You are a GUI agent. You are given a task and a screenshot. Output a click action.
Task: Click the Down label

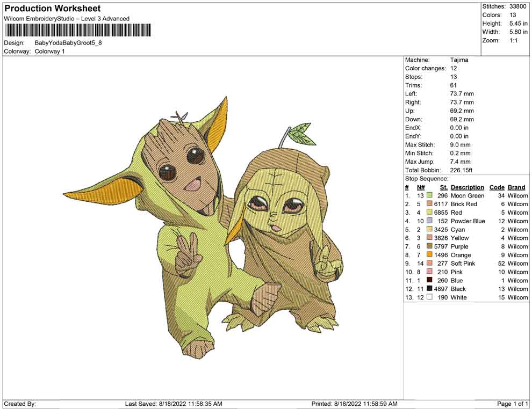414,119
